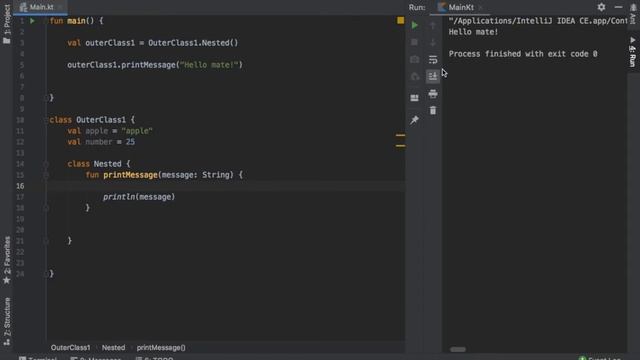Click the println(message) call in editor

tap(139, 197)
